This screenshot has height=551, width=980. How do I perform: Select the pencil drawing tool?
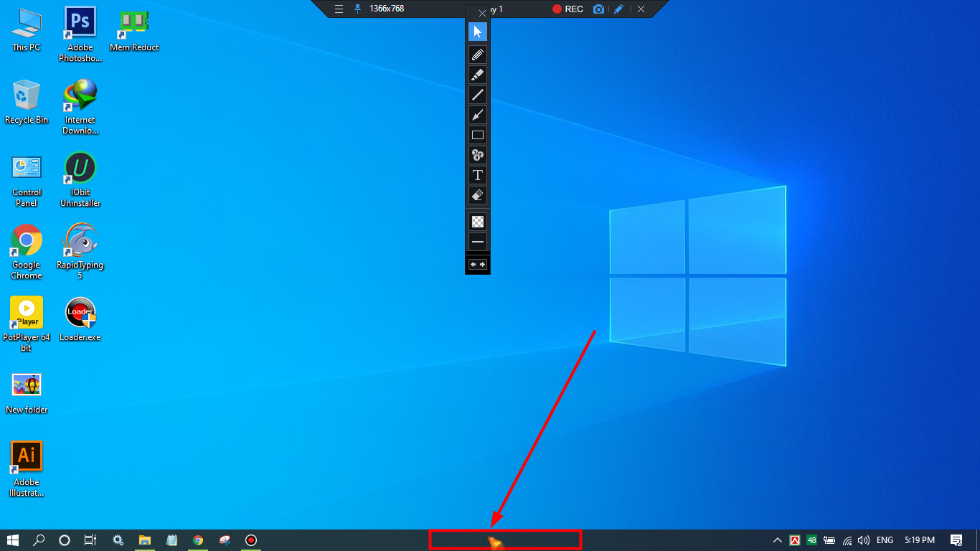[x=477, y=54]
